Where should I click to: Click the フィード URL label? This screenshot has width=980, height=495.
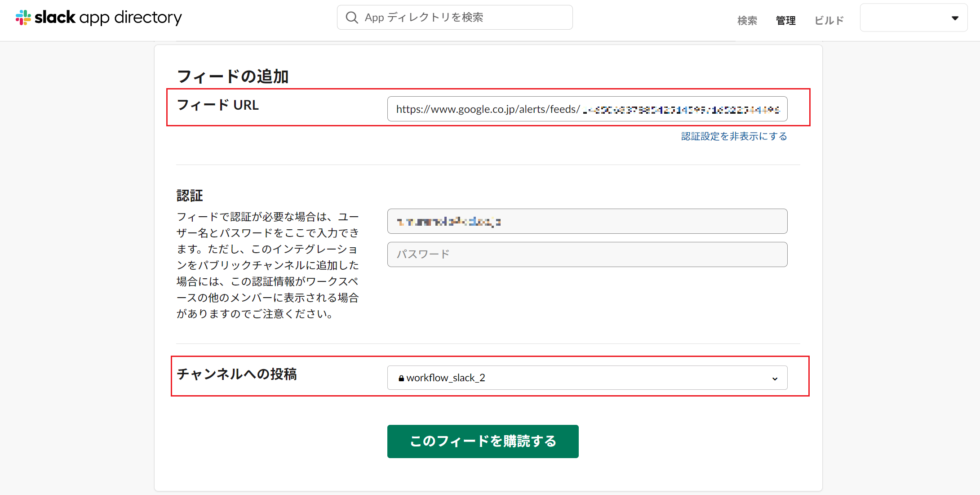[218, 105]
